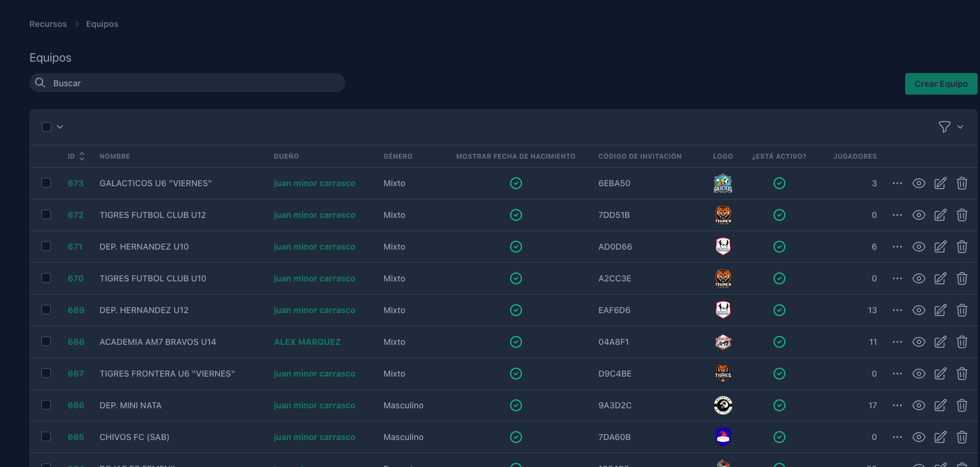Click JUGADORES column header
980x467 pixels.
click(855, 156)
